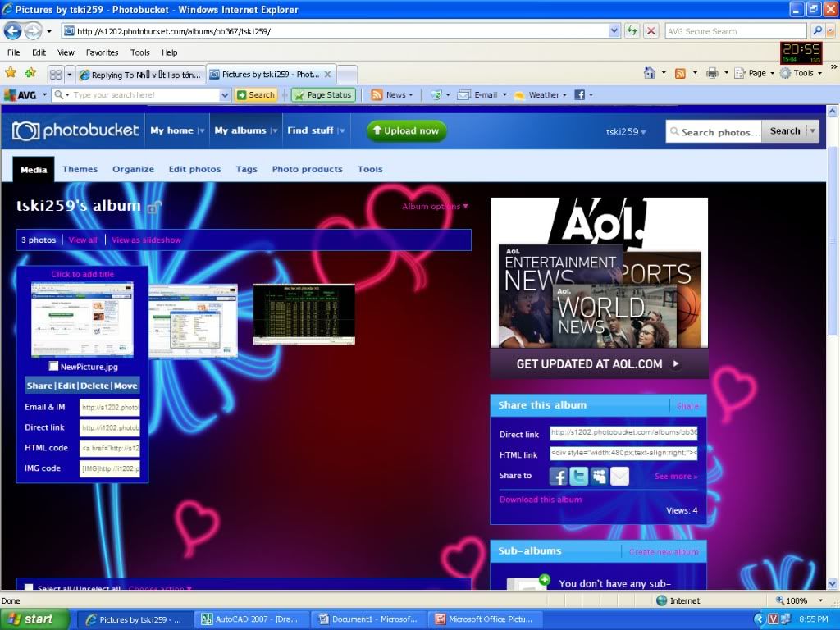The image size is (840, 630).
Task: Switch to Document1 Microsoft Word taskbar button
Action: pyautogui.click(x=368, y=619)
